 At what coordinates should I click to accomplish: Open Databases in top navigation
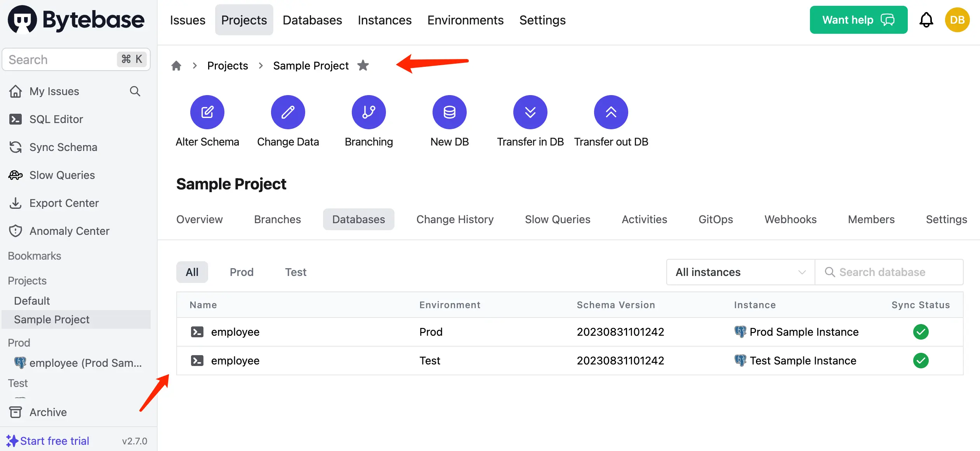click(312, 20)
